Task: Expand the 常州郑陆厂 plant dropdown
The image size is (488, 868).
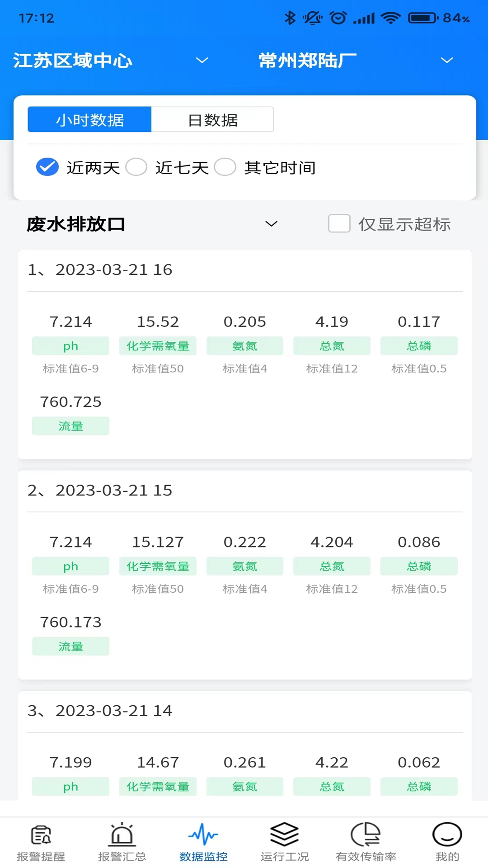Action: tap(447, 60)
